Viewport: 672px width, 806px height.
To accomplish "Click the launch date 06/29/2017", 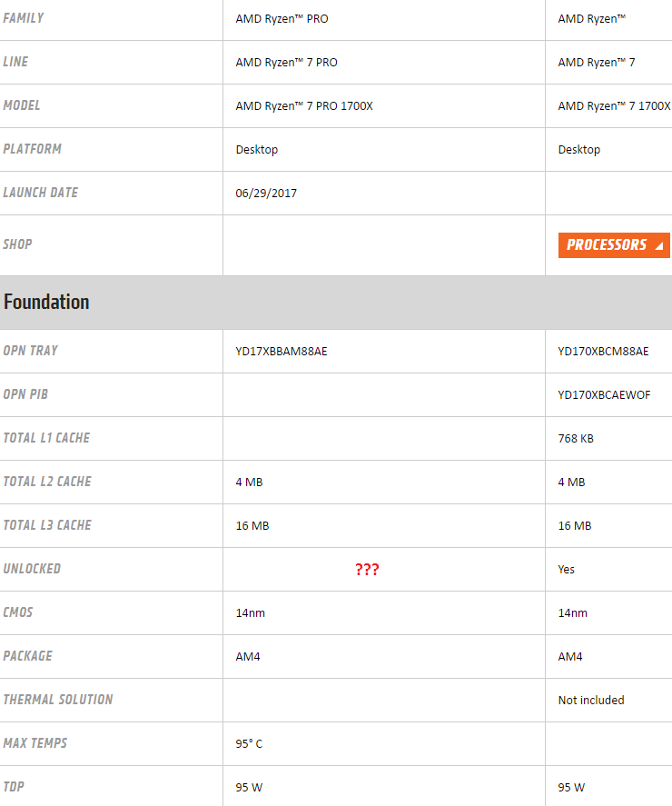I will tap(266, 194).
